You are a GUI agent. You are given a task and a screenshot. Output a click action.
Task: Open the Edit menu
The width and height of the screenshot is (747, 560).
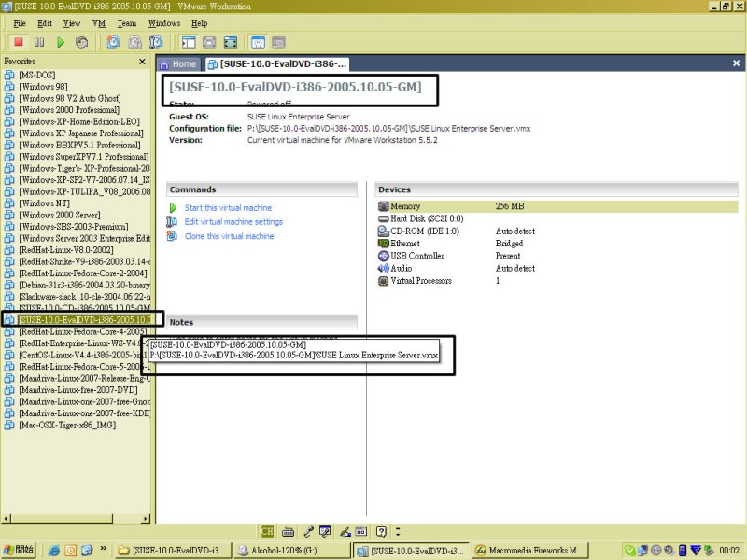[x=45, y=23]
